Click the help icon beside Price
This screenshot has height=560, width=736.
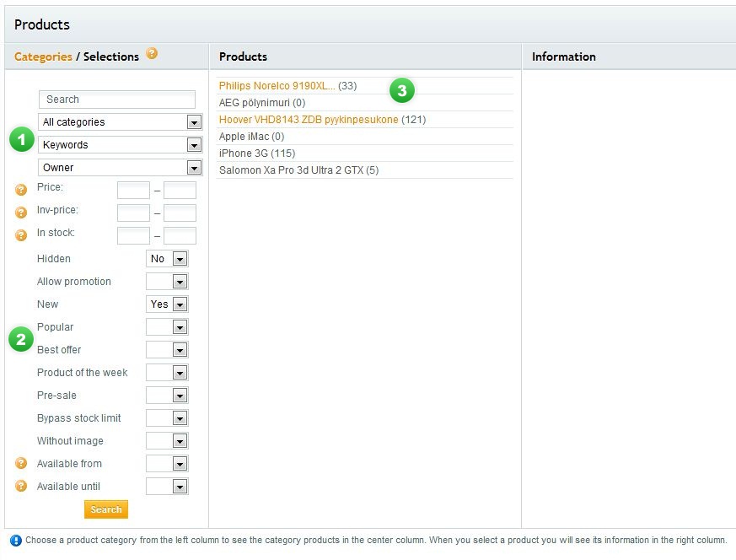point(21,190)
